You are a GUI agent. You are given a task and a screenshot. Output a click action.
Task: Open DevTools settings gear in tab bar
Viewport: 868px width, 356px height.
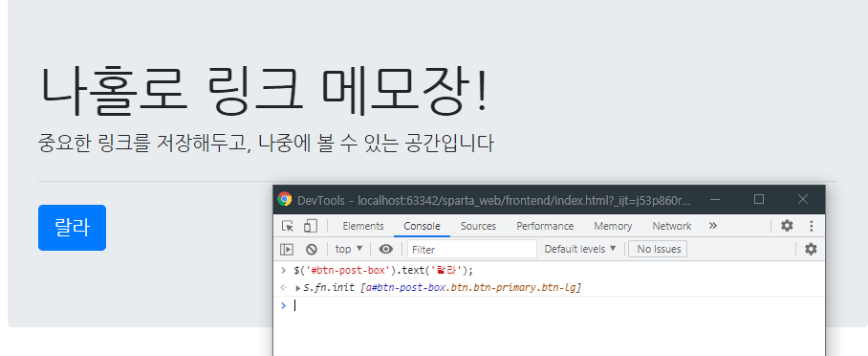[787, 226]
